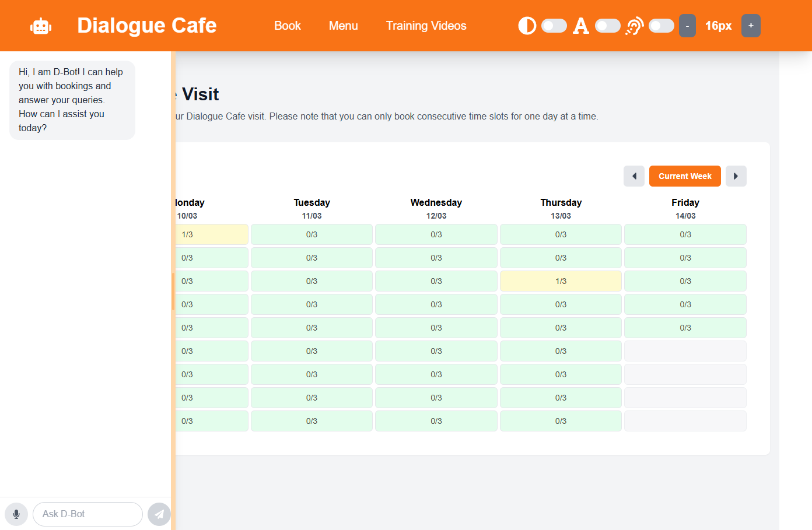Open the Menu navigation item
Screen dimensions: 812x530
click(x=343, y=26)
